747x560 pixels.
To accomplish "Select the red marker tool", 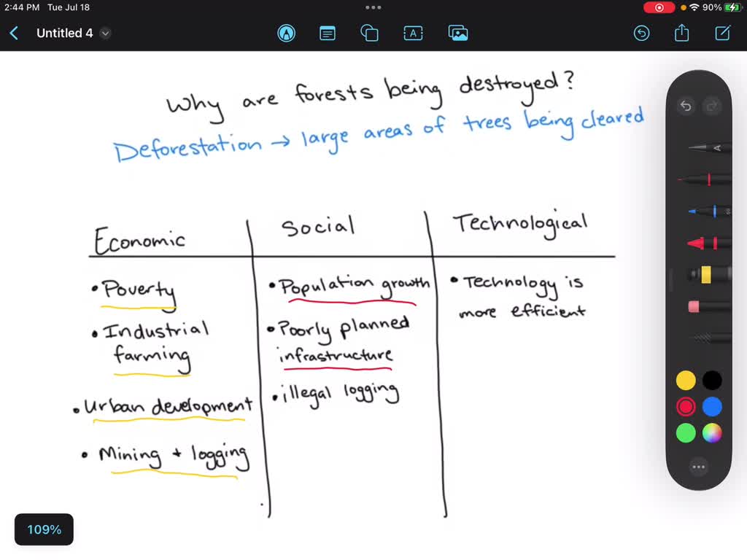I will click(x=706, y=244).
